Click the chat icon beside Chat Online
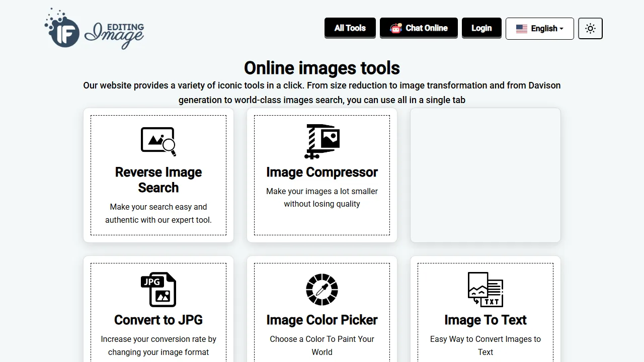The image size is (644, 362). point(396,28)
